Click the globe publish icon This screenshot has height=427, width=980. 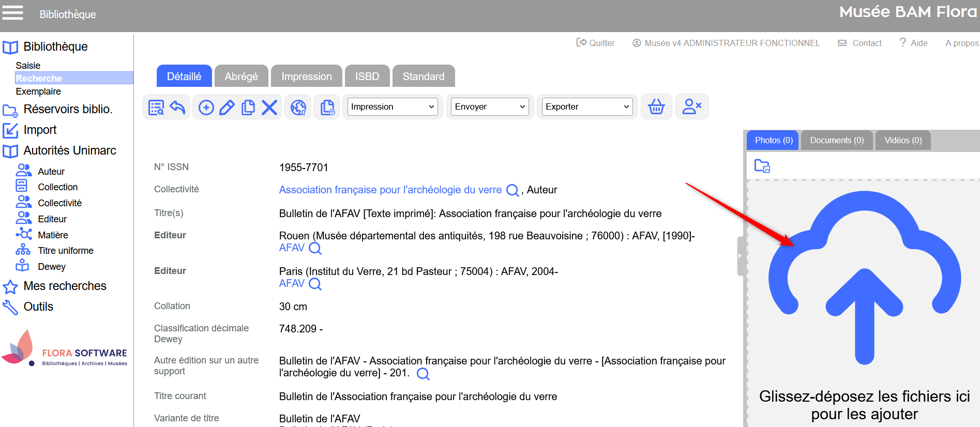298,107
